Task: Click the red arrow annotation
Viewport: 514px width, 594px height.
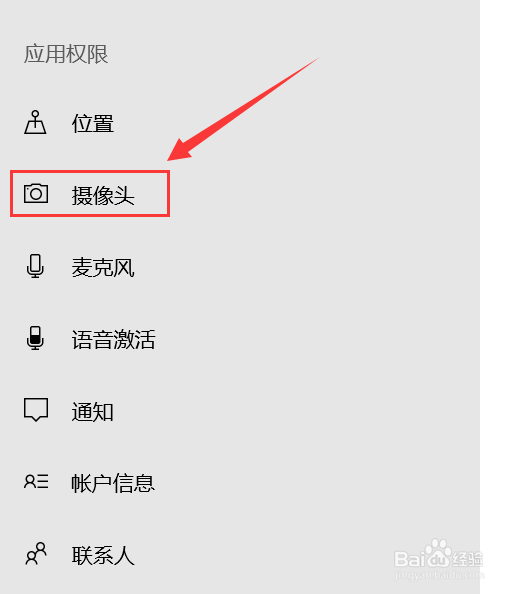Action: [x=244, y=109]
